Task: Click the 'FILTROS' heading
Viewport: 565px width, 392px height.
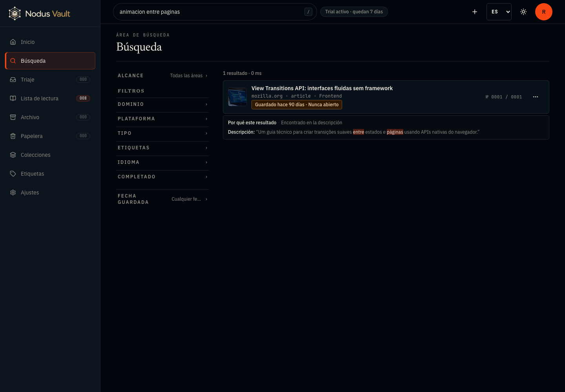Action: [x=131, y=91]
